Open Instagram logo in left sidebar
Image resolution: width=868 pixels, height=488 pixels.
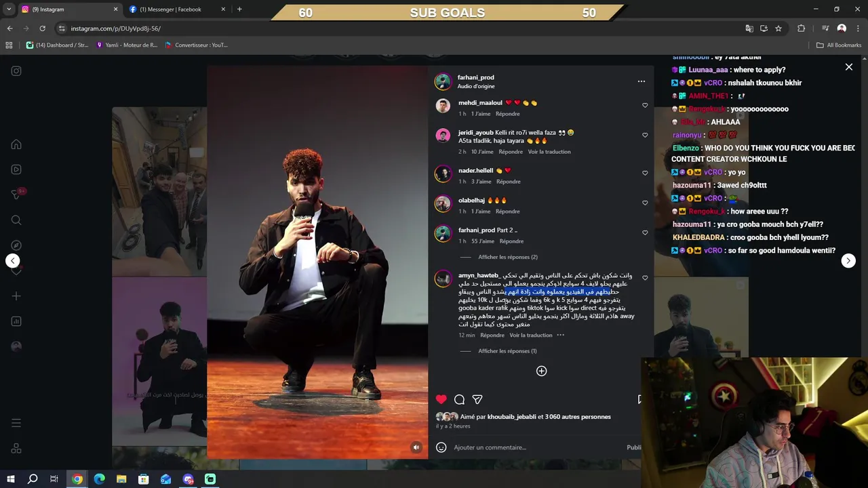[16, 70]
